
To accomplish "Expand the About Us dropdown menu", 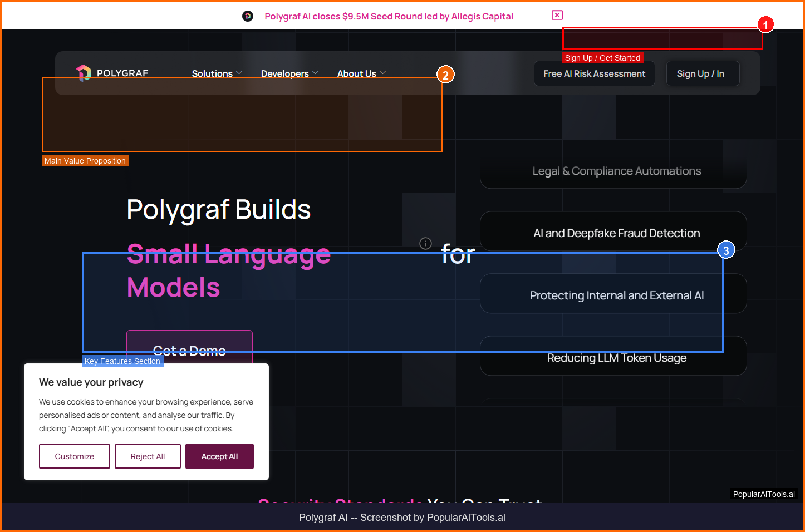I will click(x=361, y=73).
